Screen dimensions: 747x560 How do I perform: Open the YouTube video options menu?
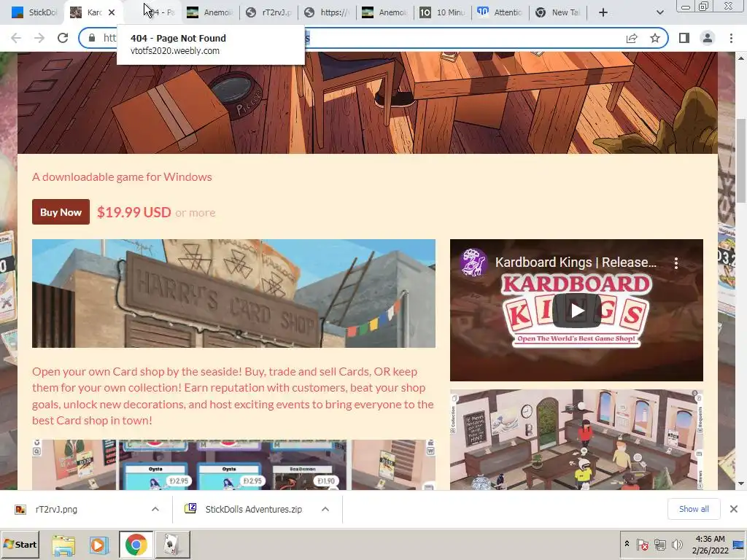coord(676,262)
